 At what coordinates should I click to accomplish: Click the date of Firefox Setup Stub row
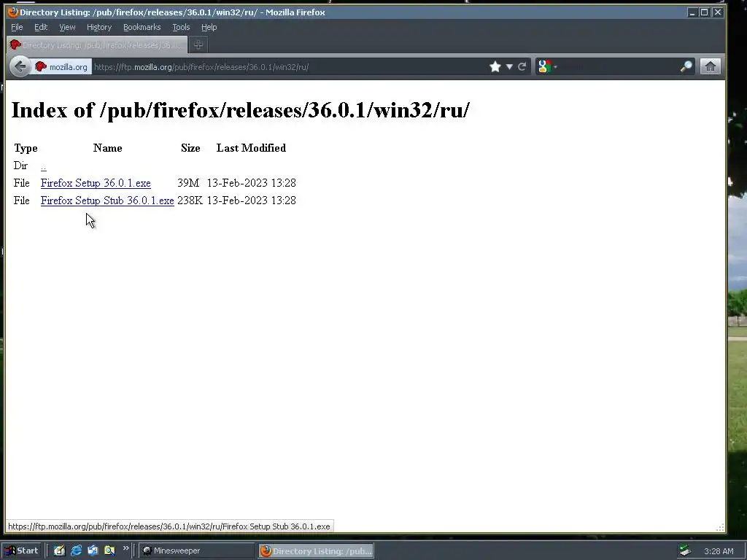(252, 201)
